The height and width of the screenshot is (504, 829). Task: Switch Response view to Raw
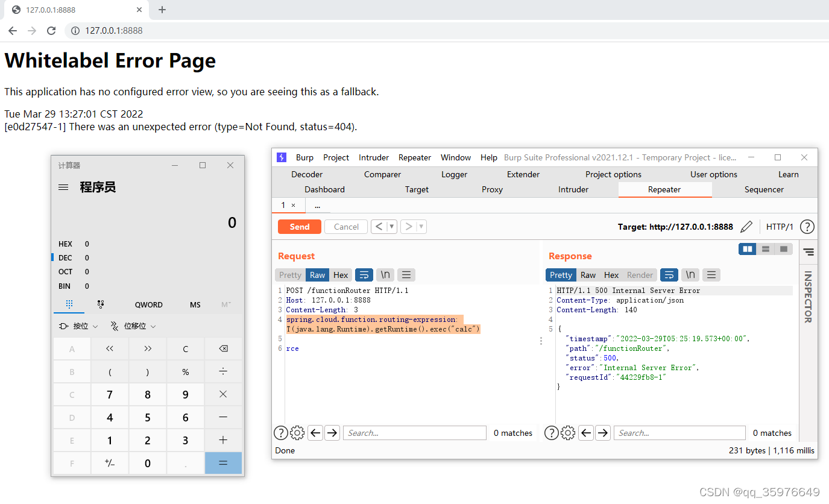tap(588, 275)
